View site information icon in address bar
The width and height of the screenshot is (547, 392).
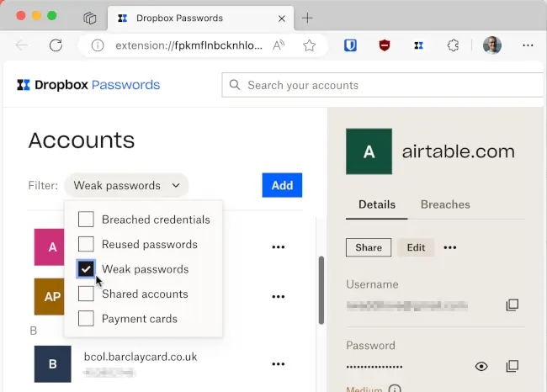pyautogui.click(x=98, y=45)
